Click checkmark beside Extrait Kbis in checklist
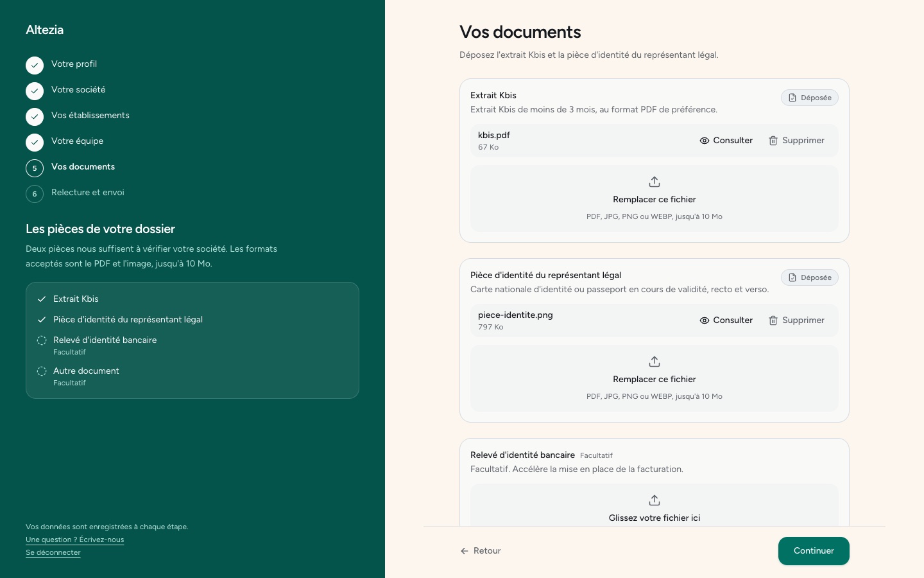This screenshot has width=924, height=578. pyautogui.click(x=42, y=299)
